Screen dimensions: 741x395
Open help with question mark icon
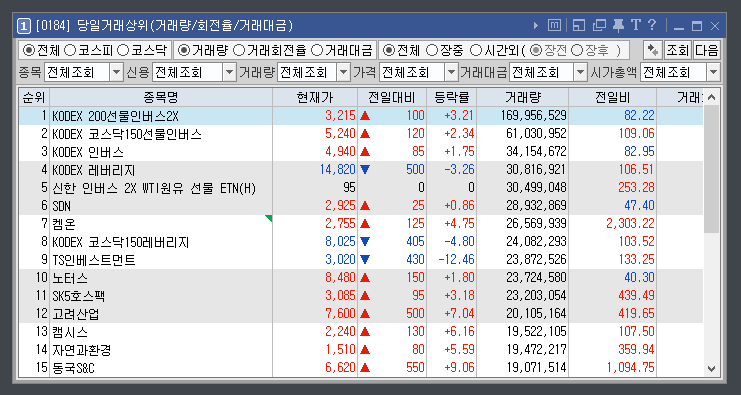coord(652,25)
